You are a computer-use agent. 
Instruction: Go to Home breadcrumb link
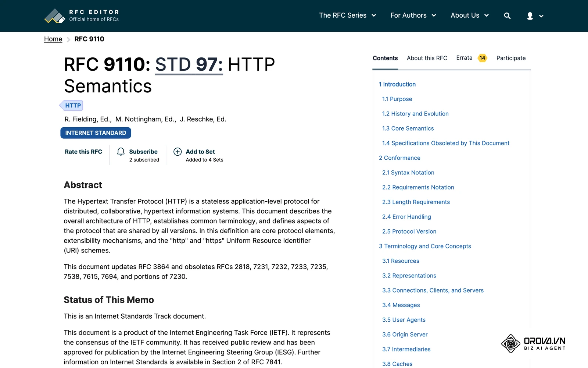[x=53, y=39]
